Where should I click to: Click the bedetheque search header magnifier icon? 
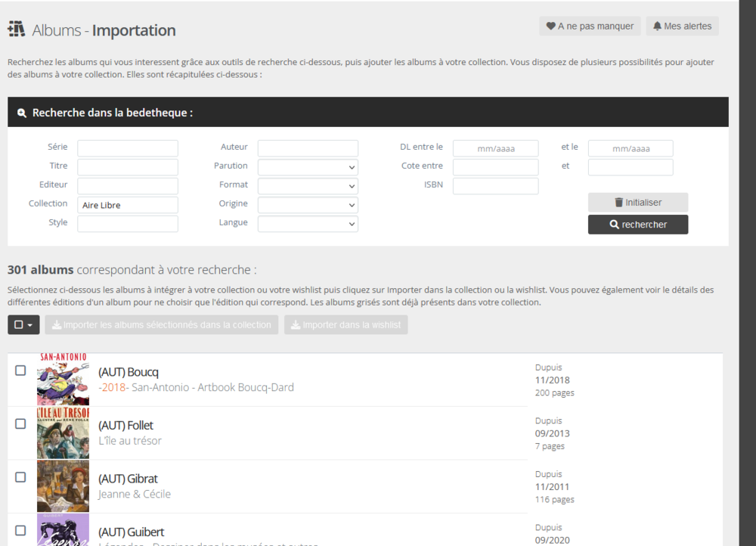point(22,113)
